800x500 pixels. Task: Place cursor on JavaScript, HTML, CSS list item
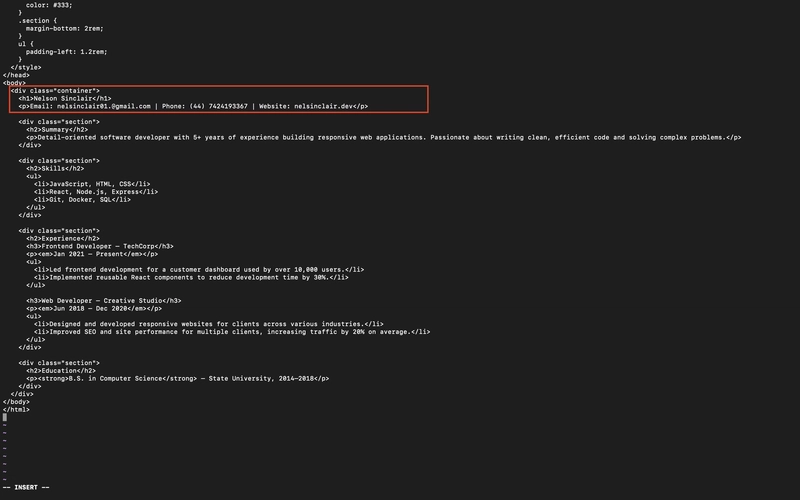coord(92,184)
